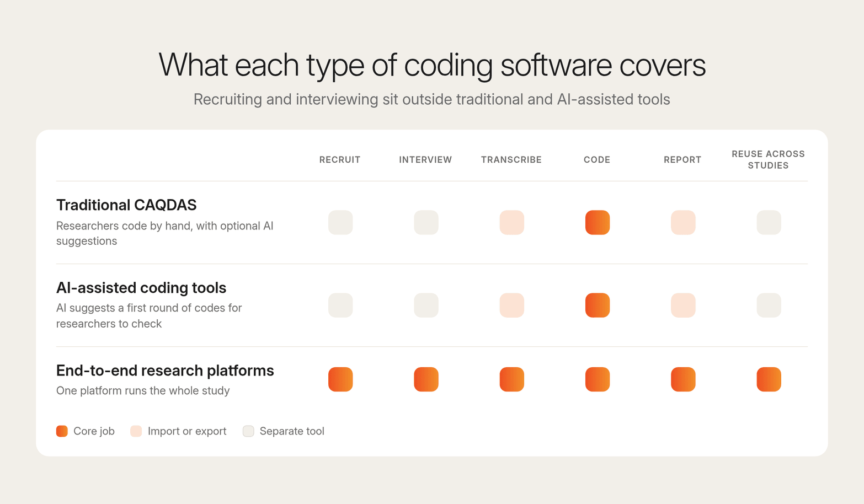Click the Traditional CAQDAS Transcribe square

(511, 222)
